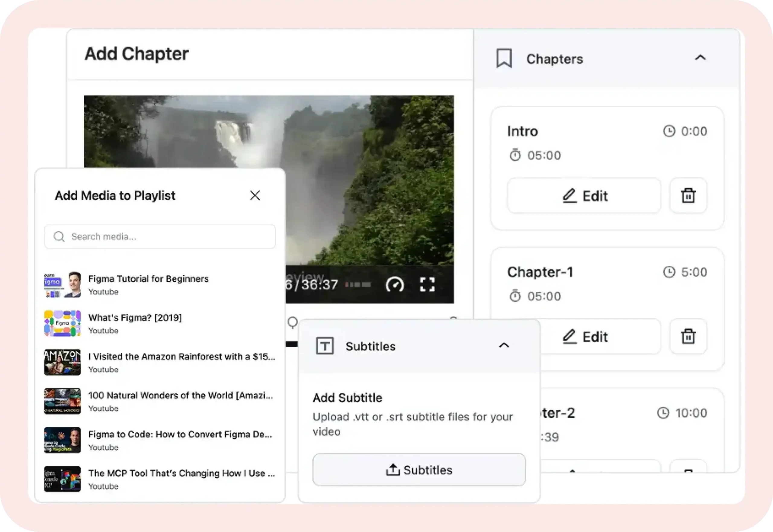The width and height of the screenshot is (773, 532).
Task: Select the What's Figma? [2019] thumbnail
Action: click(x=62, y=324)
